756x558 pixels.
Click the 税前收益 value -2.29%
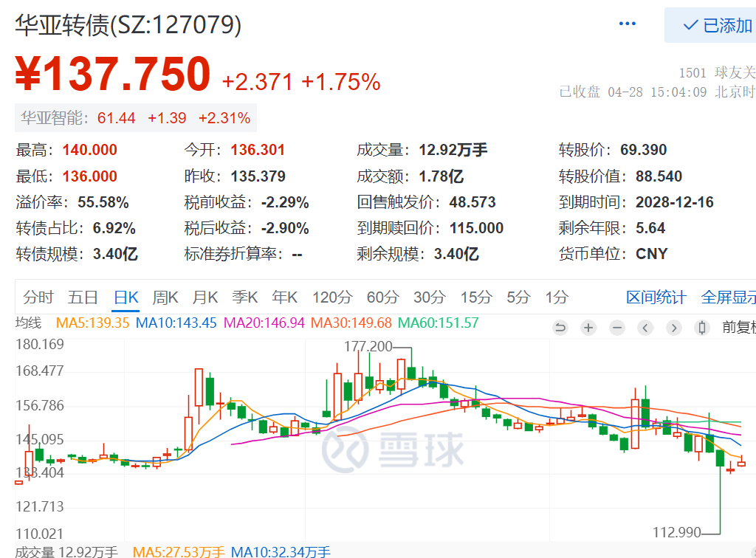285,202
